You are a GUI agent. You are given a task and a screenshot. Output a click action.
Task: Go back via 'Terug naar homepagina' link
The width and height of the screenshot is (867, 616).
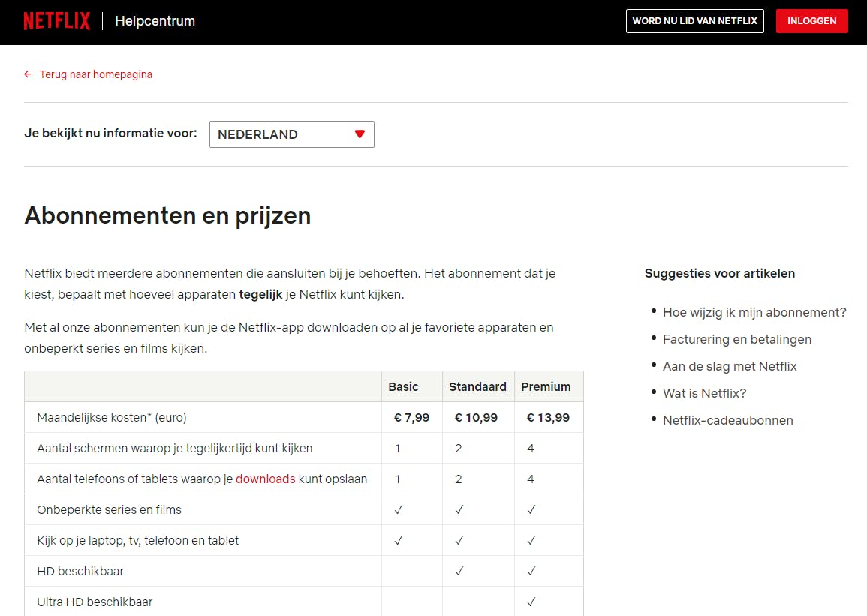coord(95,74)
